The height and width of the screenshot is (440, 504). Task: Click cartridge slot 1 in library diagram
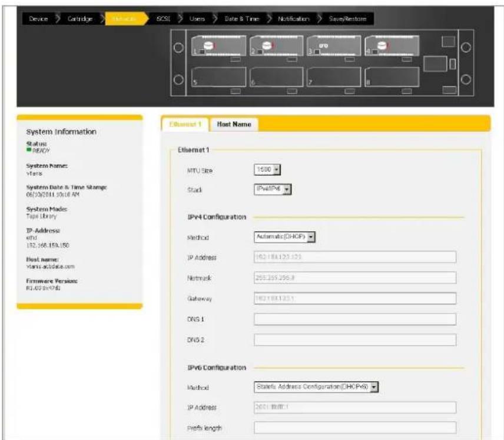click(x=218, y=46)
